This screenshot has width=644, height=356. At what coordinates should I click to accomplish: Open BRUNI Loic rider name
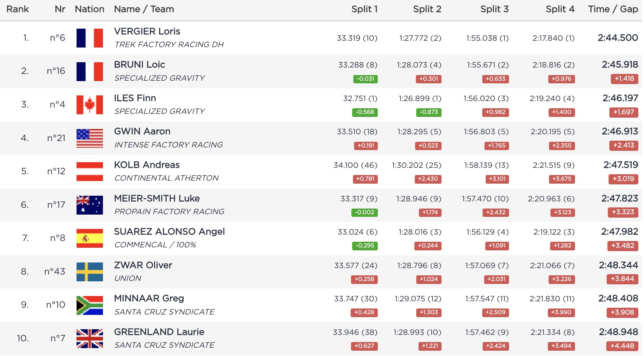[140, 65]
